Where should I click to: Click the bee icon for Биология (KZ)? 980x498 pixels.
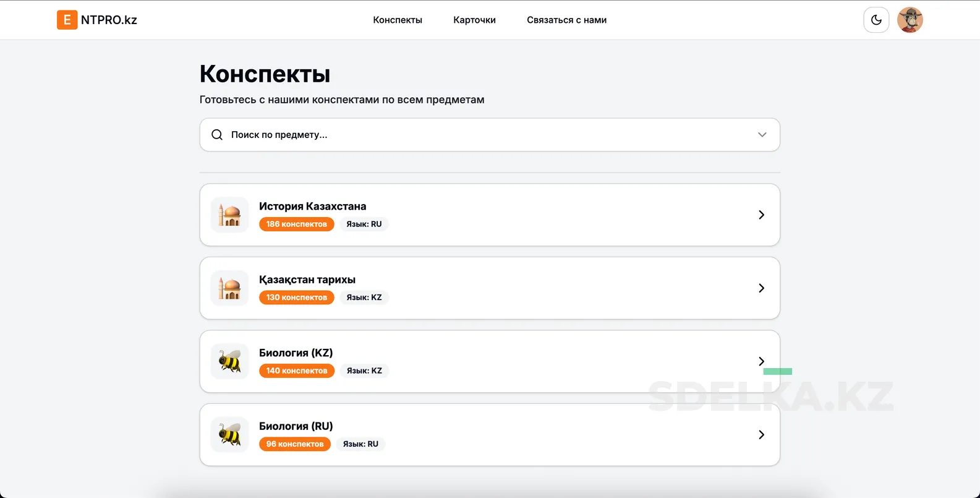[229, 361]
